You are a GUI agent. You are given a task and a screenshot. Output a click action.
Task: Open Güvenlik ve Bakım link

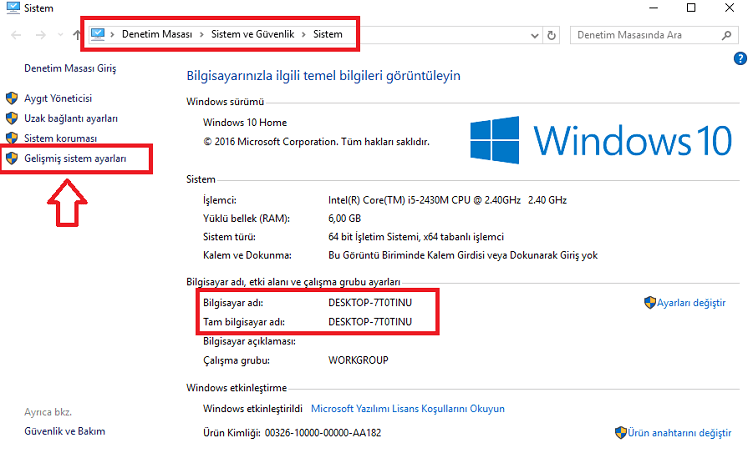(x=65, y=431)
